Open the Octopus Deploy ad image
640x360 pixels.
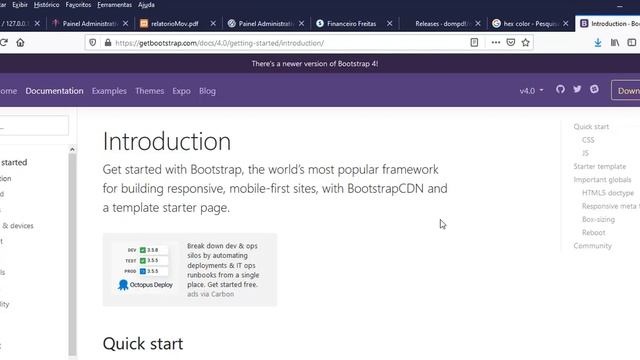[145, 268]
